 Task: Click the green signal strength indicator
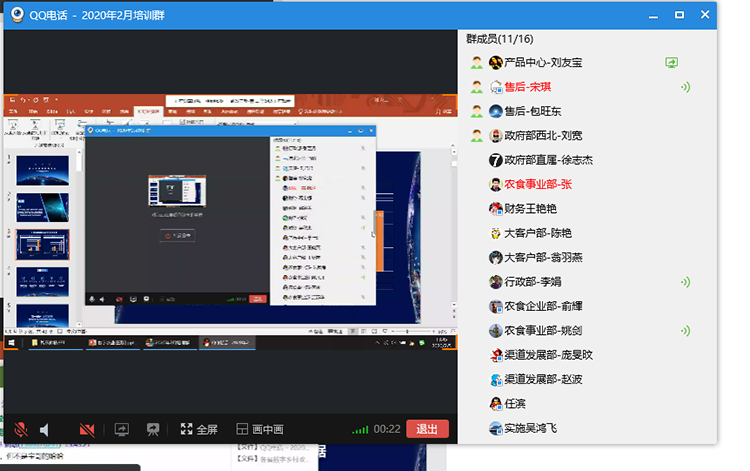(360, 429)
